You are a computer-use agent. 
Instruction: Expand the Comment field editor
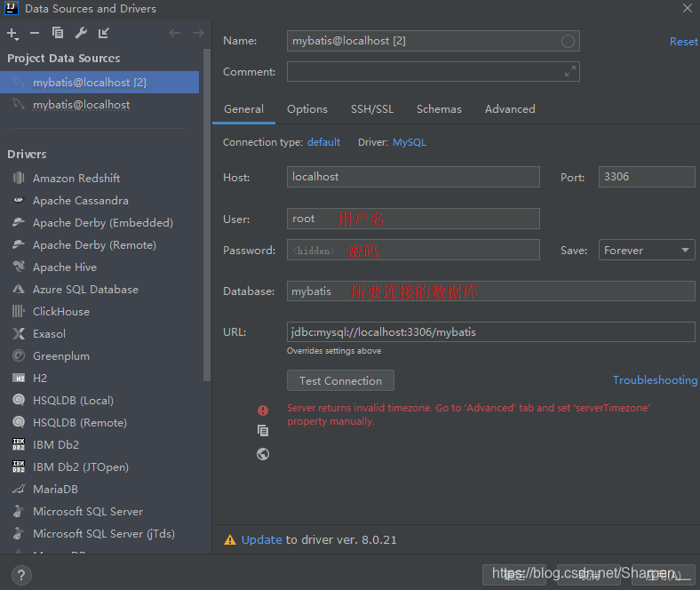tap(569, 71)
